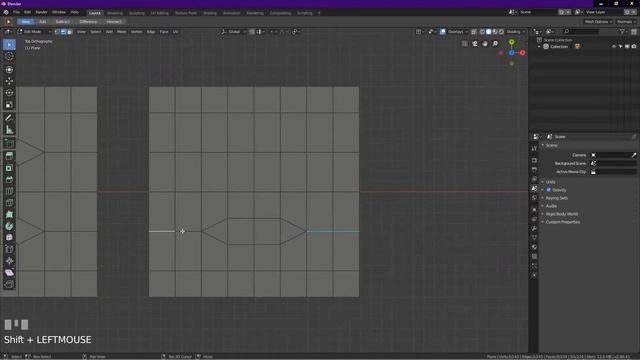Viewport: 640px width, 360px height.
Task: Select the Select Box tool
Action: coord(9,44)
